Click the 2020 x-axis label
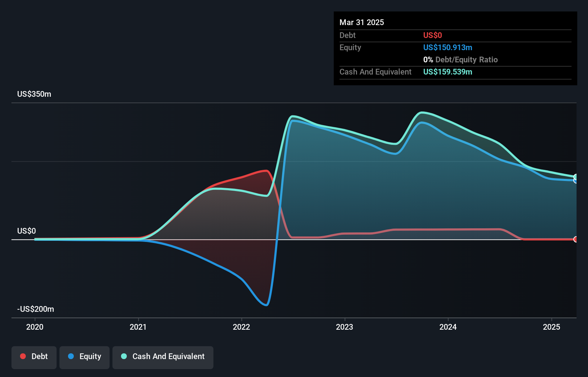The width and height of the screenshot is (588, 377). tap(35, 327)
